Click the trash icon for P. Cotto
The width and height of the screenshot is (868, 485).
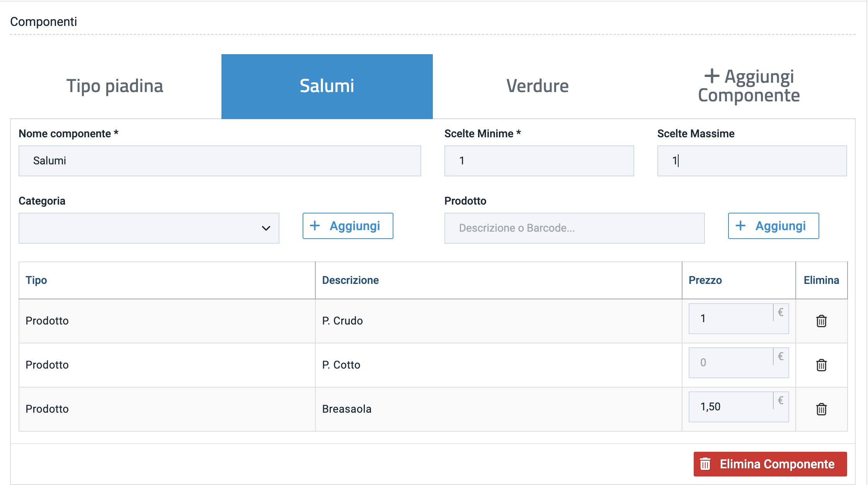pyautogui.click(x=821, y=365)
